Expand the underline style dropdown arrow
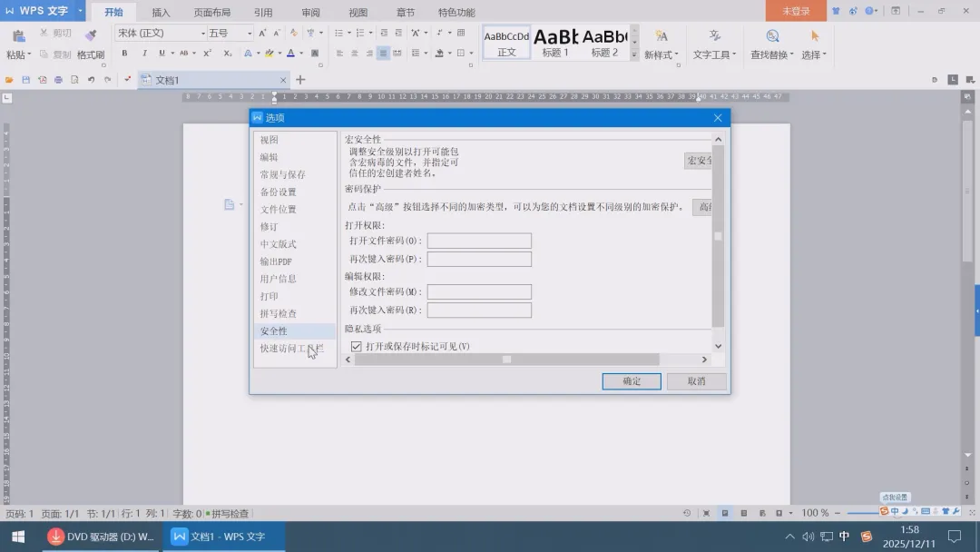This screenshot has width=980, height=552. pyautogui.click(x=172, y=54)
